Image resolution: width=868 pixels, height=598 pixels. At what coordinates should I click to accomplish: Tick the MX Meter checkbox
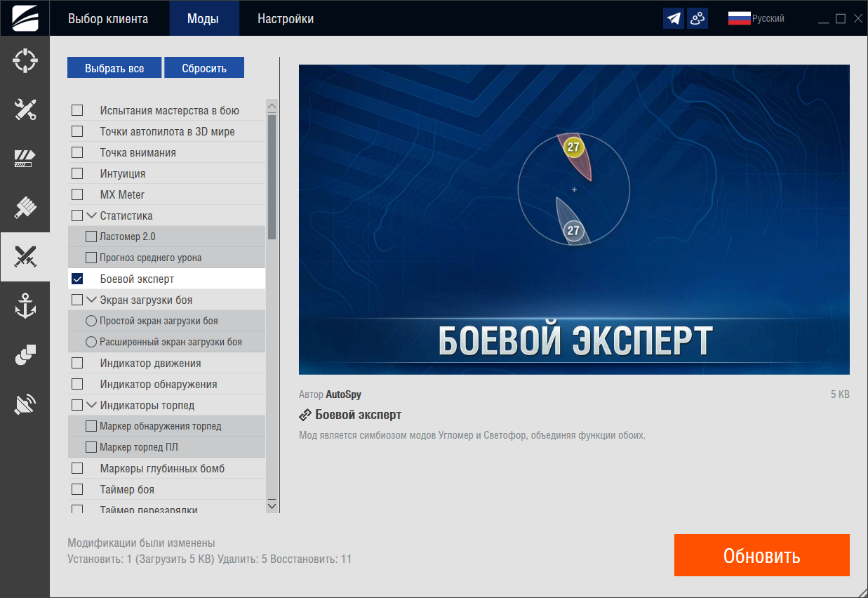pos(77,194)
